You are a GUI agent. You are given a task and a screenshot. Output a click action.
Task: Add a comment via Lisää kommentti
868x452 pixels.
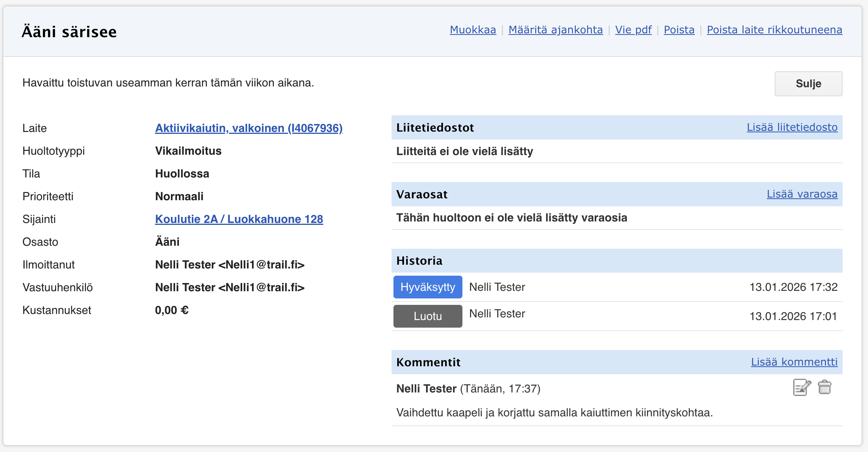point(794,362)
